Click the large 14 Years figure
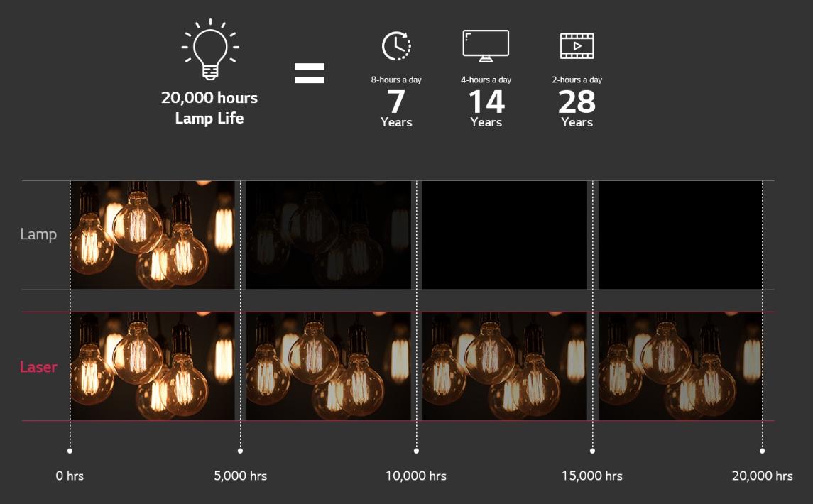This screenshot has width=813, height=504. [486, 106]
